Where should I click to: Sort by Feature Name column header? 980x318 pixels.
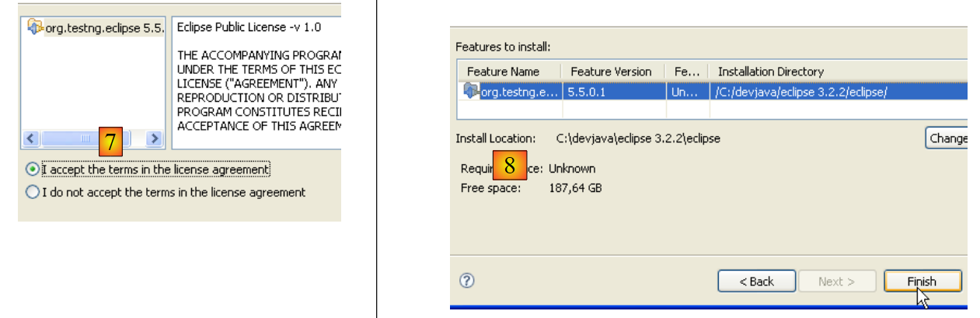click(x=503, y=72)
